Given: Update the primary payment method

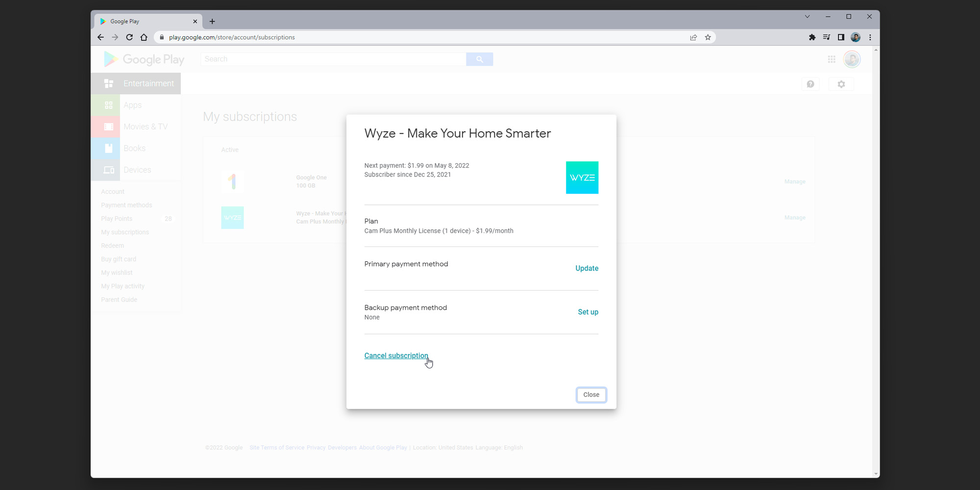Looking at the screenshot, I should pos(587,269).
